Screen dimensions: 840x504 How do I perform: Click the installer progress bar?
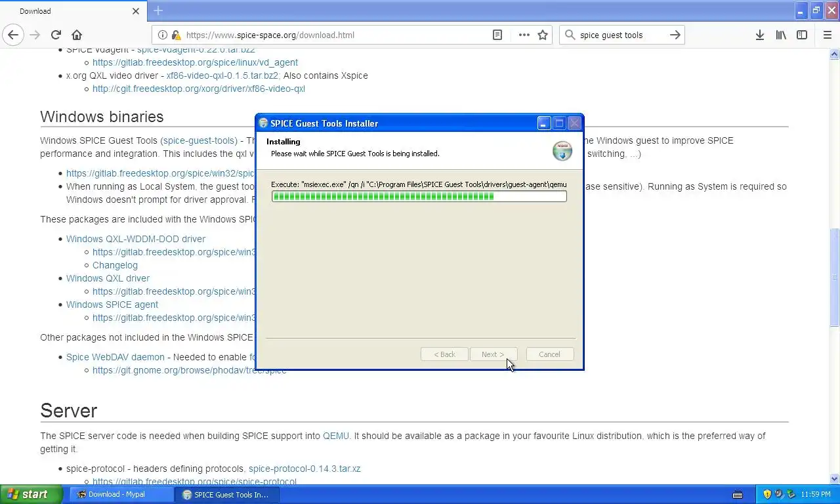click(419, 196)
